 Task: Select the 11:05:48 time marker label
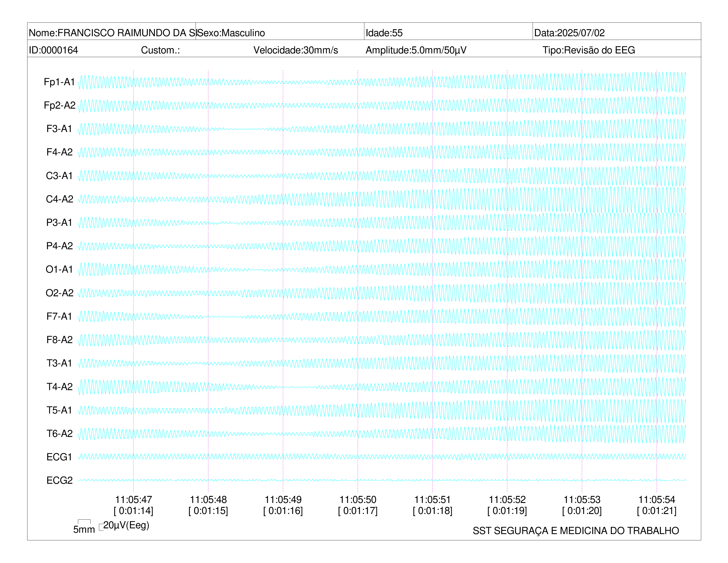(x=208, y=500)
